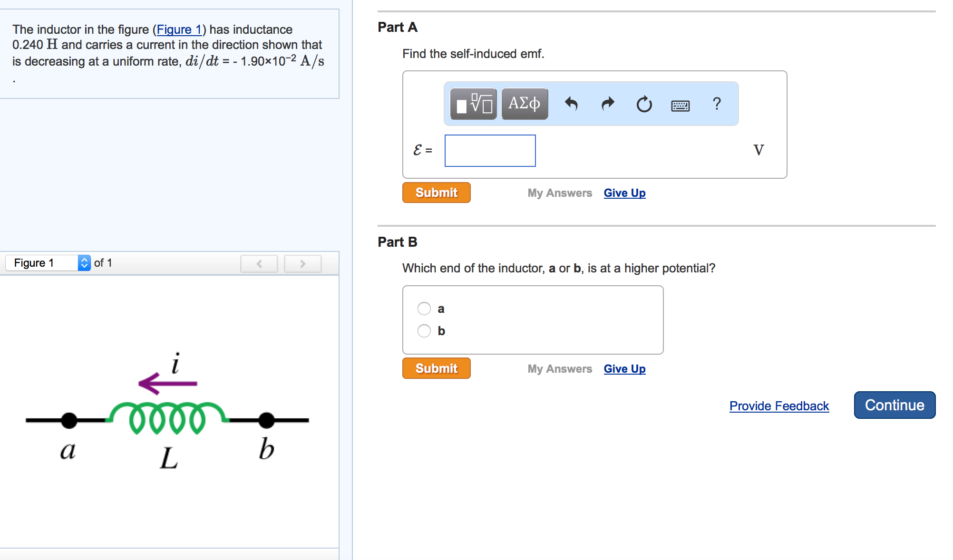The width and height of the screenshot is (953, 560).
Task: Select radio option b
Action: click(x=424, y=331)
